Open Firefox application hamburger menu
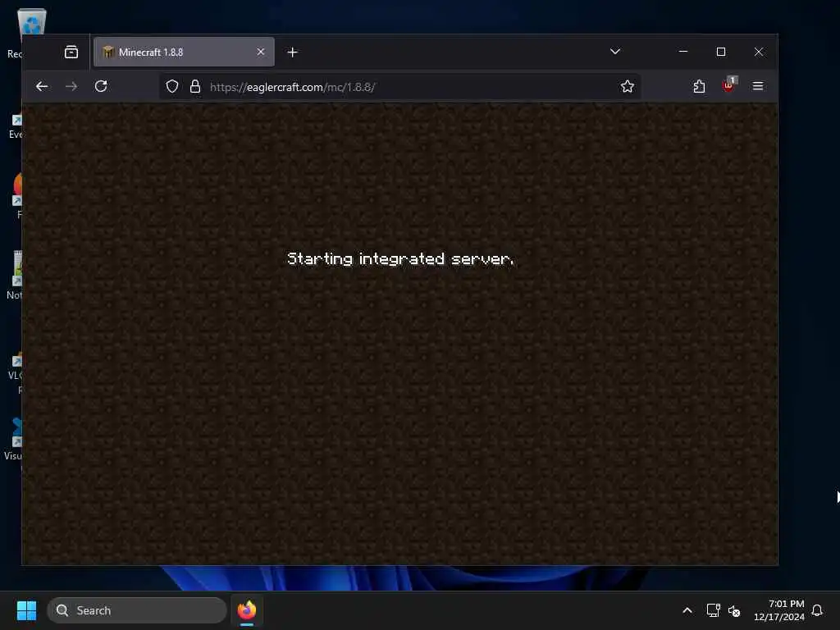This screenshot has width=840, height=630. pos(757,86)
